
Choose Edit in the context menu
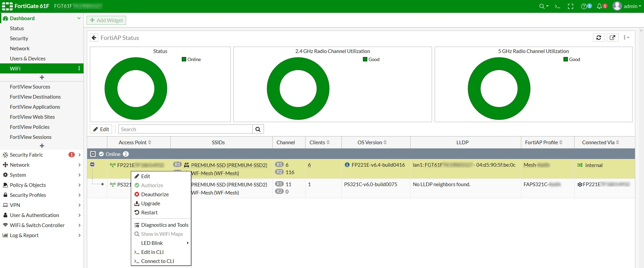161,176
